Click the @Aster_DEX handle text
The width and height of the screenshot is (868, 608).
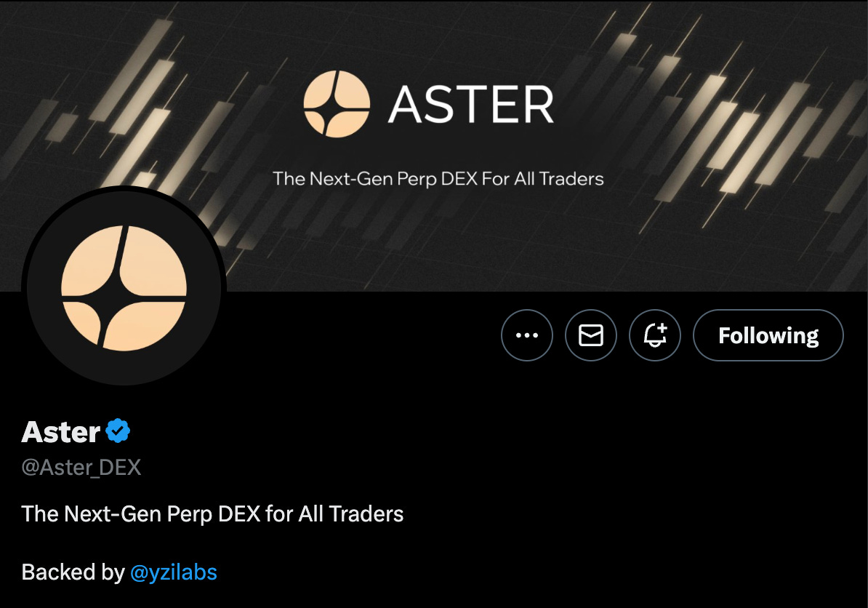(81, 468)
